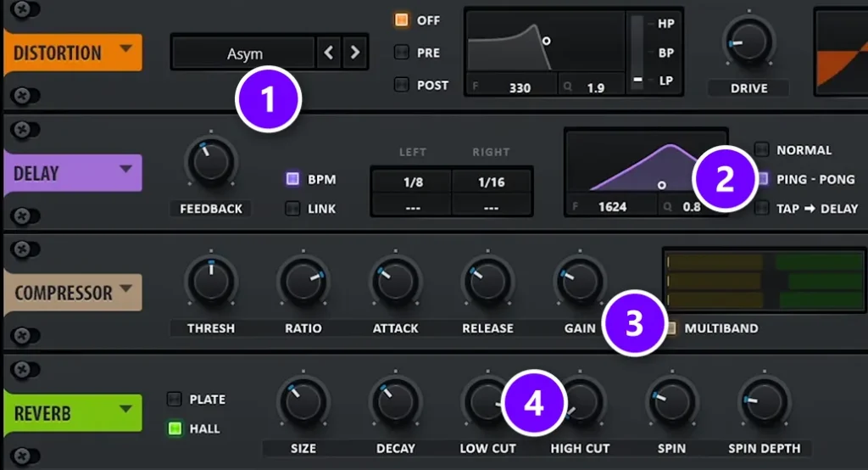
Task: Click the right delay offset field below 1/16
Action: tap(492, 207)
